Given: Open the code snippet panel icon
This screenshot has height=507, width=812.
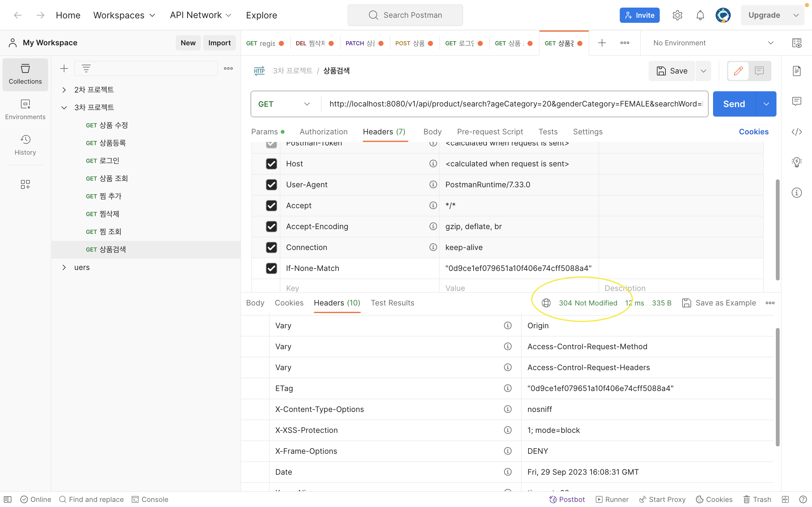Looking at the screenshot, I should coord(796,132).
